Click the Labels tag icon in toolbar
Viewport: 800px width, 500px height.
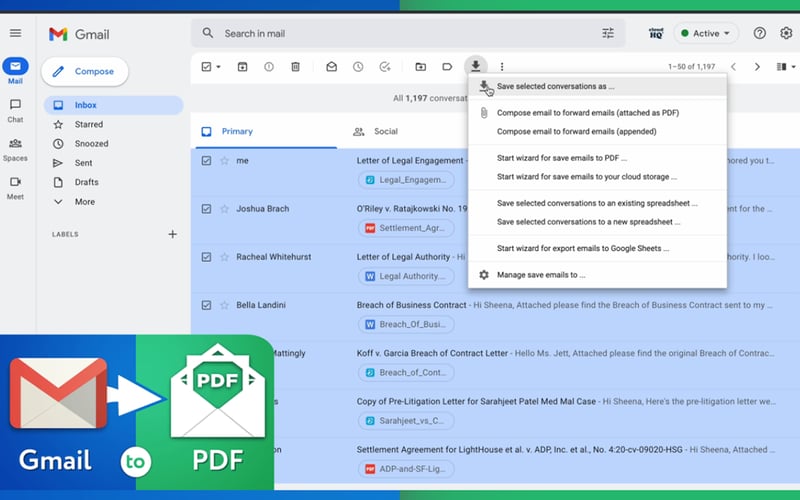pos(447,67)
